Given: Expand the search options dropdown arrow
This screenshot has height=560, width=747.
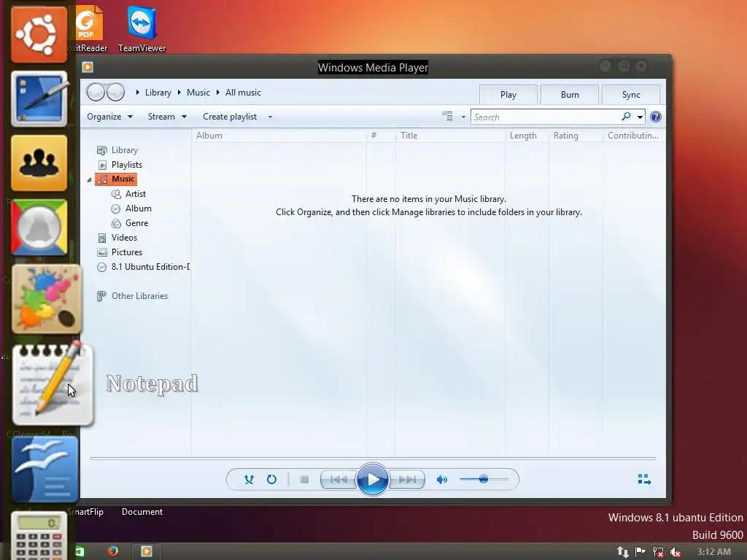Looking at the screenshot, I should pyautogui.click(x=640, y=117).
